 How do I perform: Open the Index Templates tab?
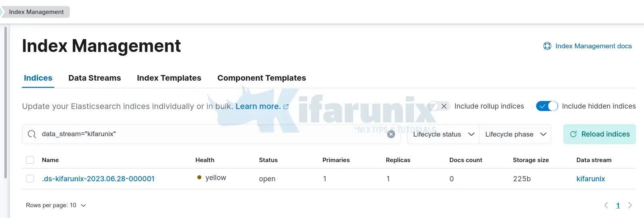pos(169,78)
